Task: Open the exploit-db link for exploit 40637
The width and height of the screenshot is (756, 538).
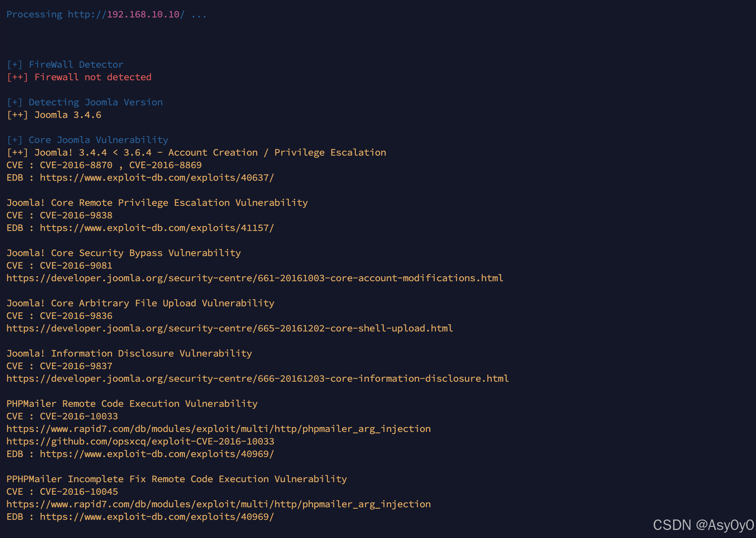Action: pyautogui.click(x=157, y=178)
